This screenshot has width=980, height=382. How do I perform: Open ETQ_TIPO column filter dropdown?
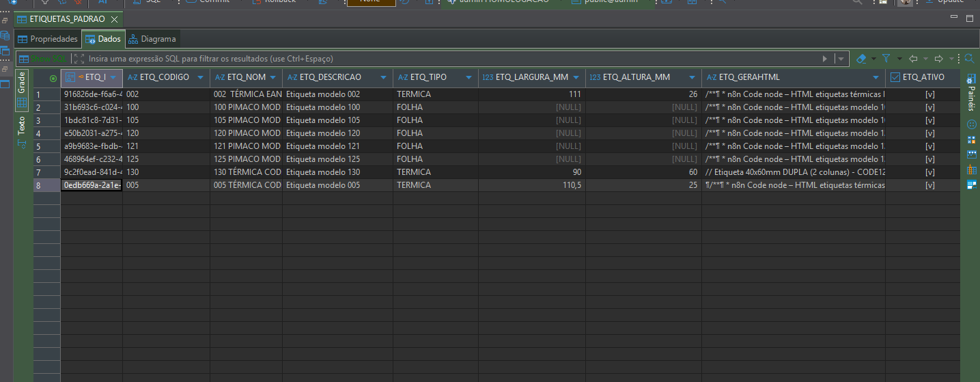click(468, 78)
